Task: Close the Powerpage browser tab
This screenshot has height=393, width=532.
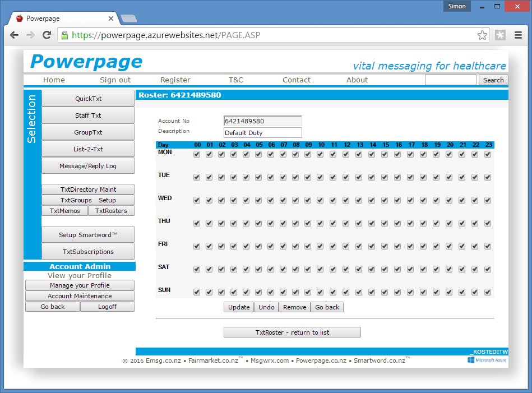Action: pyautogui.click(x=110, y=19)
